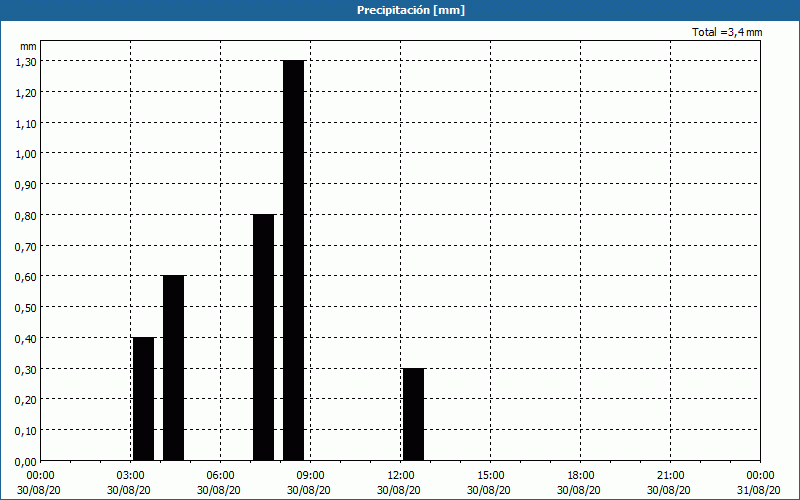
Task: Click the tallest 1,30 mm bar
Action: (293, 260)
